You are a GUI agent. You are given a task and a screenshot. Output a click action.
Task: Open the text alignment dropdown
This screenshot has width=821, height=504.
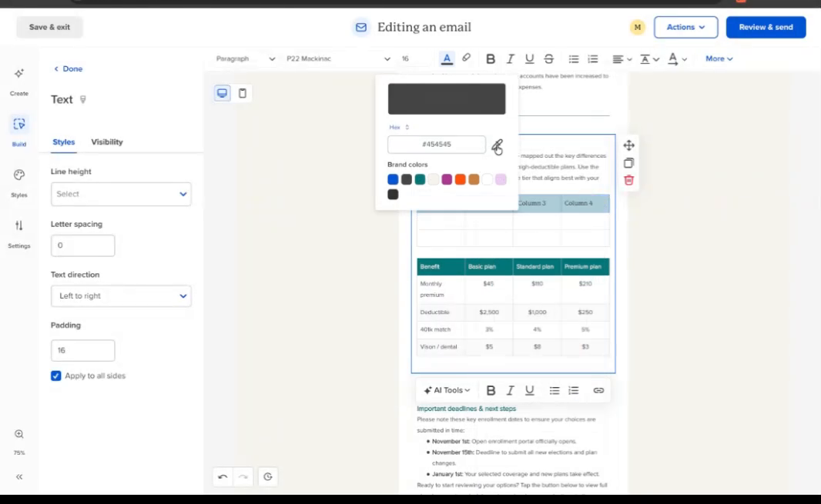(622, 58)
